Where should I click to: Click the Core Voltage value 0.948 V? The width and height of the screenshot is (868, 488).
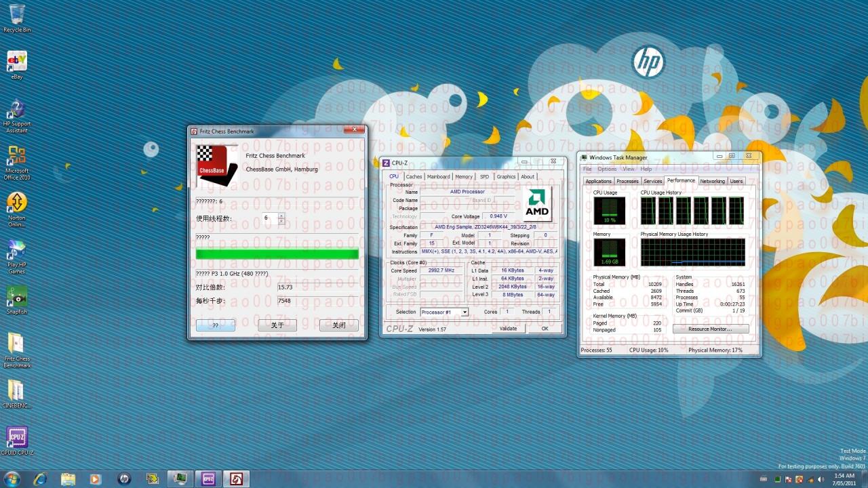click(x=498, y=216)
